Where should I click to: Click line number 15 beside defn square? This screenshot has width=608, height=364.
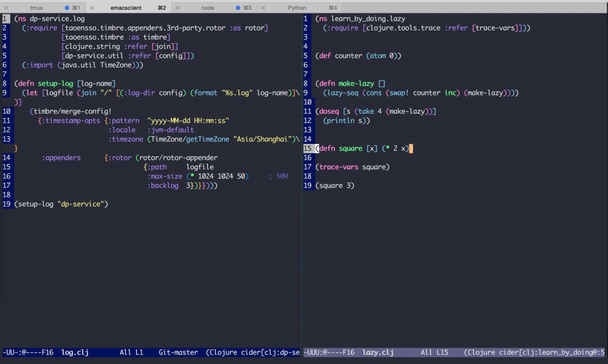308,148
